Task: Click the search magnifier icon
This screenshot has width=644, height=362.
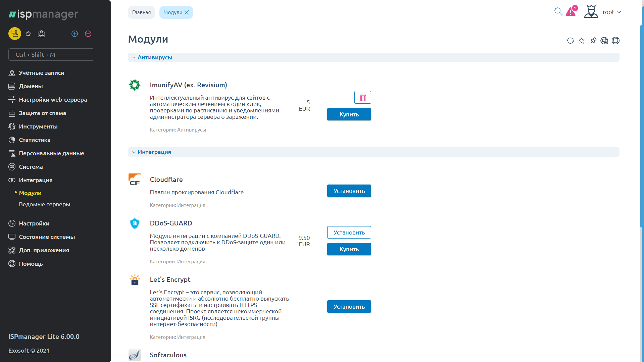Action: click(558, 12)
